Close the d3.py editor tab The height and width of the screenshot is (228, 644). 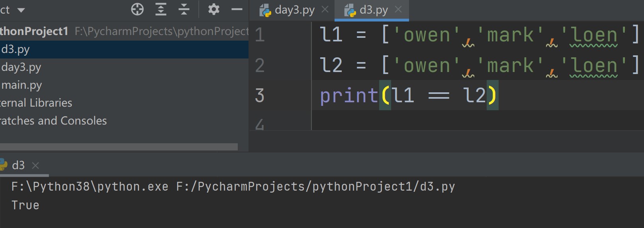tap(398, 10)
